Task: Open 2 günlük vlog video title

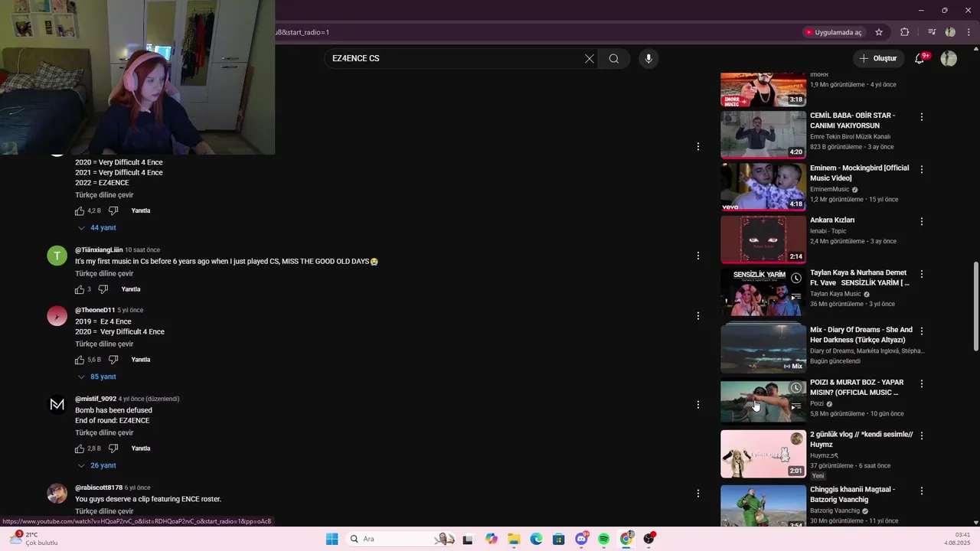Action: pyautogui.click(x=861, y=439)
